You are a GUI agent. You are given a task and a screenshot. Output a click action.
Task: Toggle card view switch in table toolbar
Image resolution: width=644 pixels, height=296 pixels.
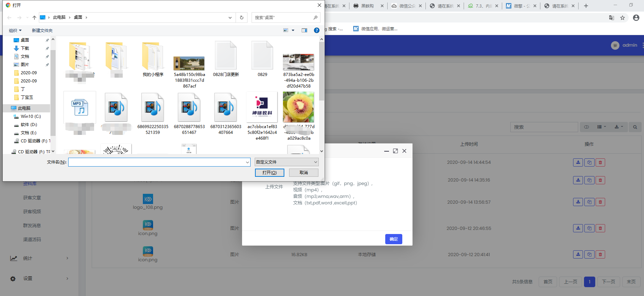[x=586, y=127]
